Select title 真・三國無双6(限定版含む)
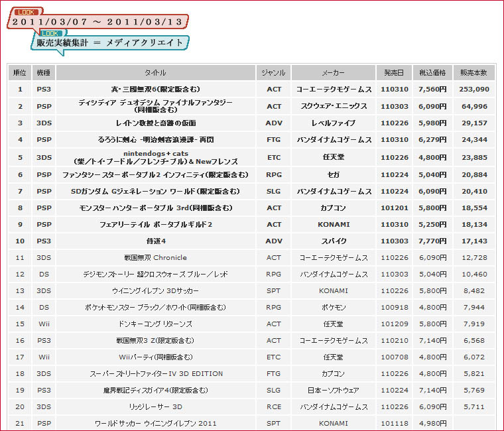Image resolution: width=504 pixels, height=431 pixels. pos(156,90)
